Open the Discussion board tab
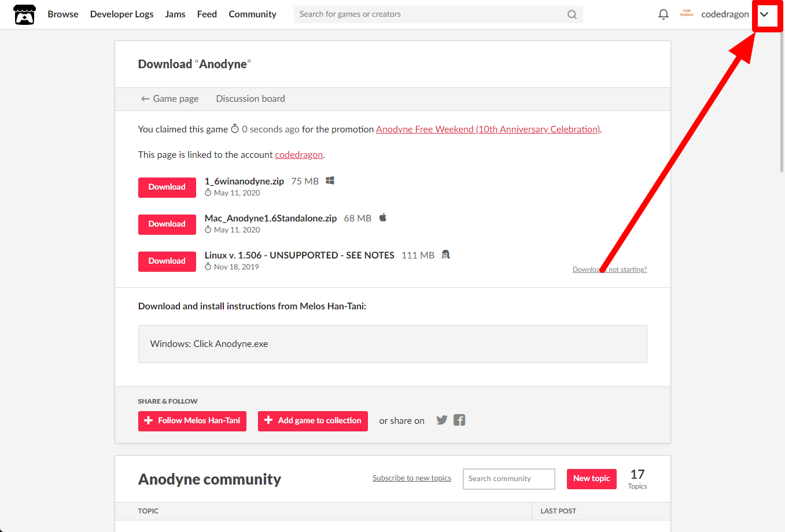The height and width of the screenshot is (532, 785). (250, 99)
